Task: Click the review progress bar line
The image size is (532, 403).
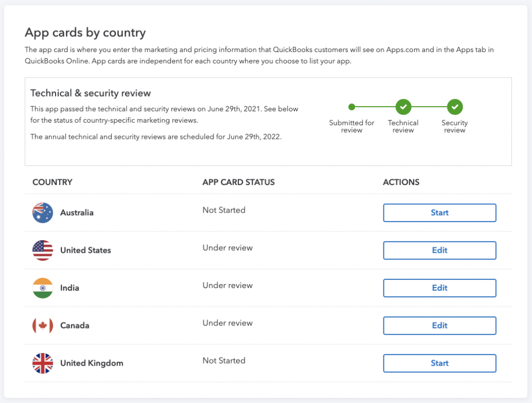Action: (x=377, y=107)
